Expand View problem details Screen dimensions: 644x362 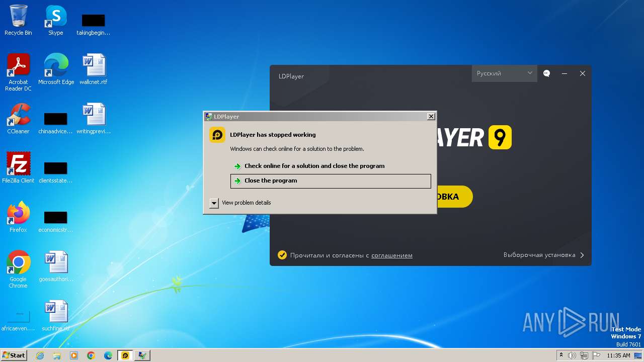point(214,203)
